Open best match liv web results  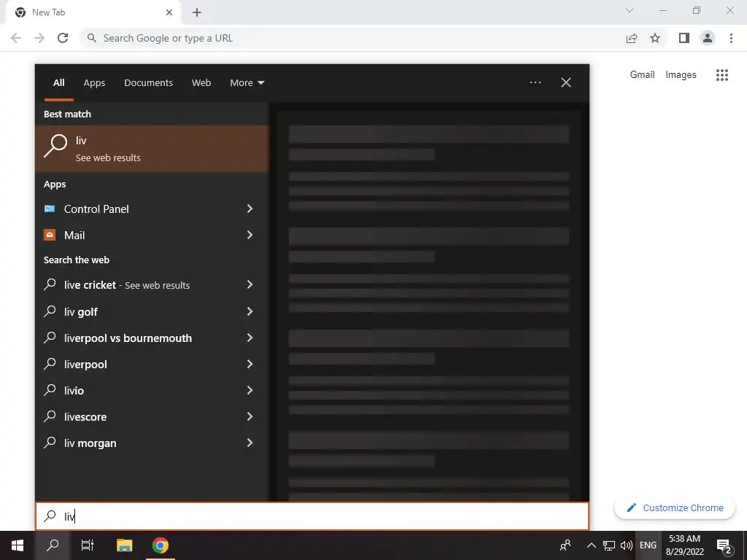point(152,149)
